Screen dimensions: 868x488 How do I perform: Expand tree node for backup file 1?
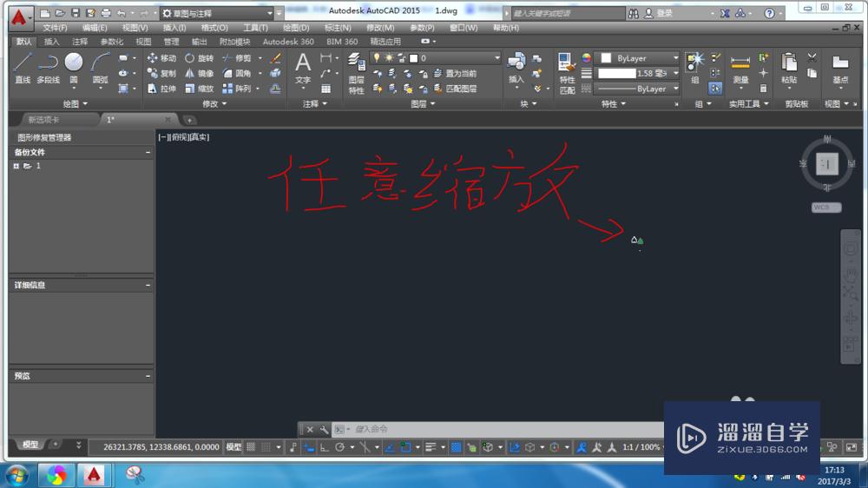click(16, 166)
